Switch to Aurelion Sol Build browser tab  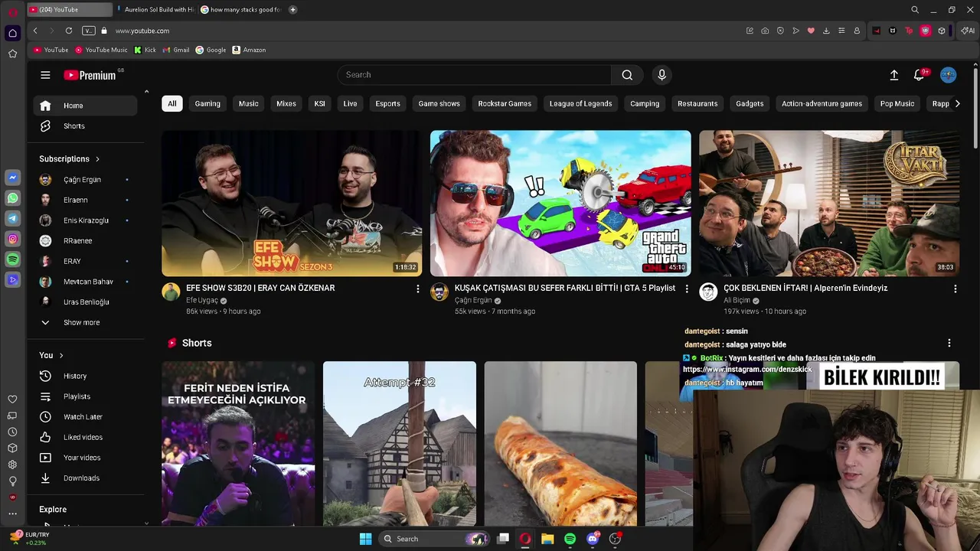pyautogui.click(x=155, y=10)
